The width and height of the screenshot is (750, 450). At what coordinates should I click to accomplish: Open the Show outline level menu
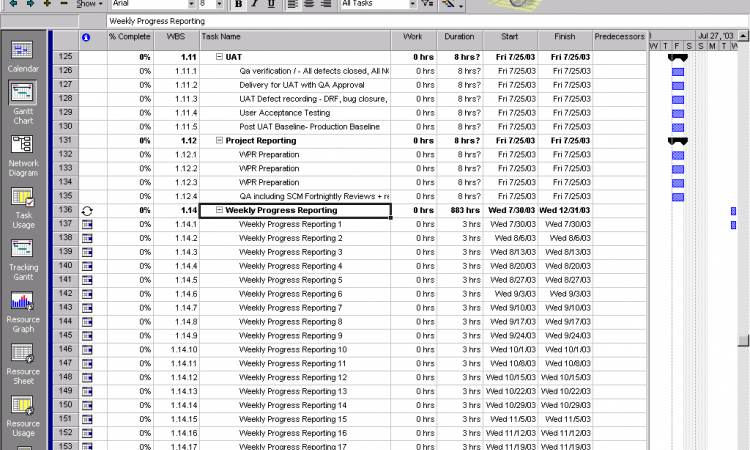pos(89,5)
